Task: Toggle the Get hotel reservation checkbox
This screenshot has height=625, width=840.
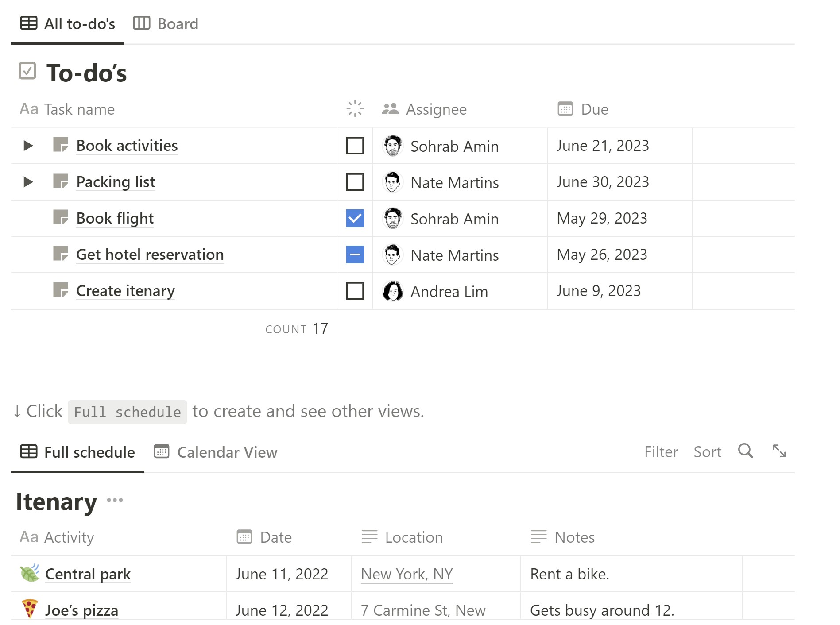Action: click(x=355, y=255)
